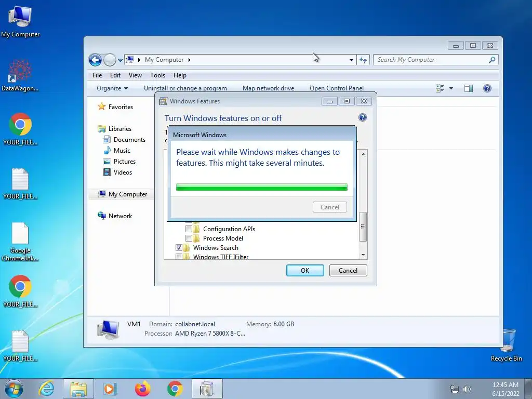Click the search magnifier icon
Viewport: 532px width, 399px height.
[x=492, y=60]
